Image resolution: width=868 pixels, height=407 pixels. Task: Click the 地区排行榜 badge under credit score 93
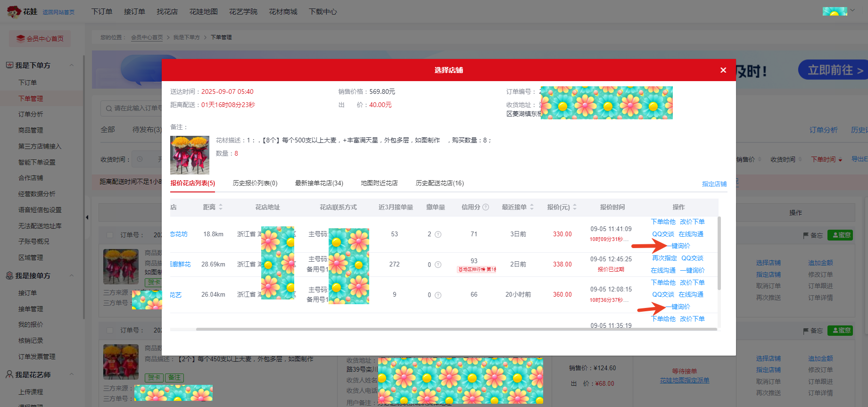point(477,269)
